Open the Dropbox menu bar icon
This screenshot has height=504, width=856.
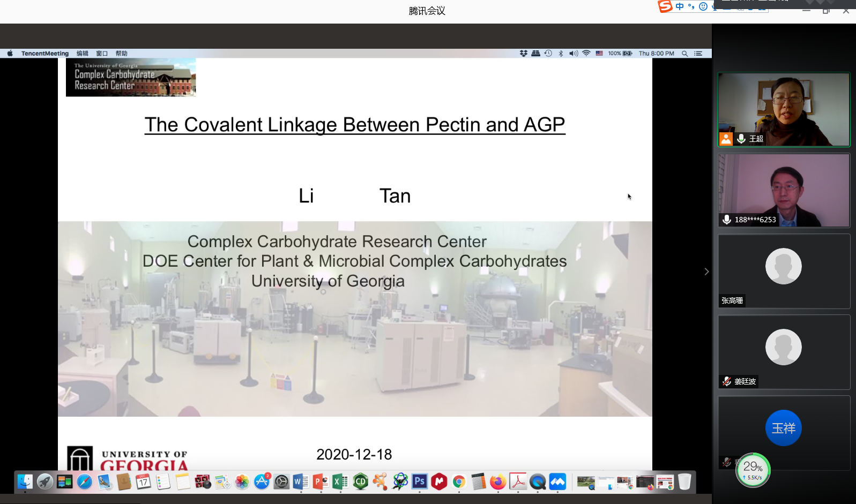pos(524,54)
